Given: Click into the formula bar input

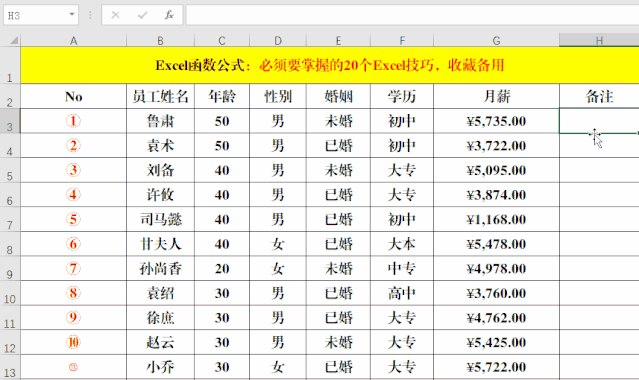Looking at the screenshot, I should pos(412,15).
